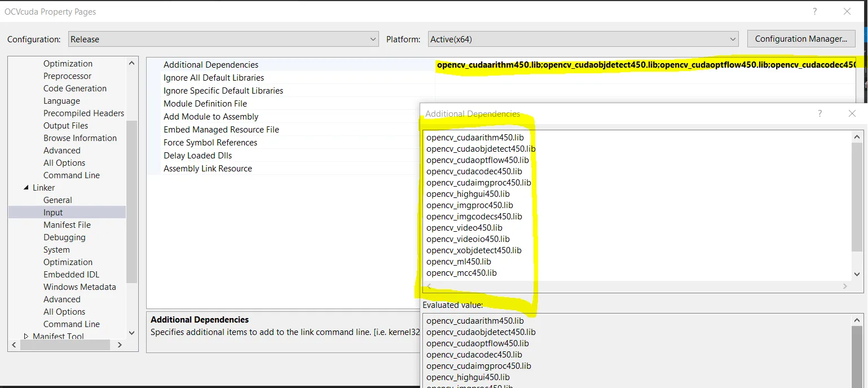This screenshot has height=388, width=868.
Task: Click the tree panel scroll up arrow
Action: pos(132,63)
